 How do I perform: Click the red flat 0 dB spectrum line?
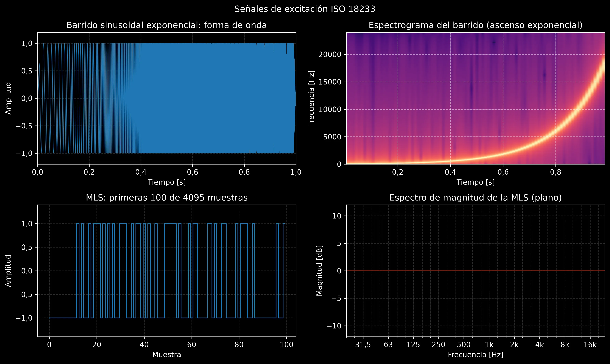pos(476,271)
